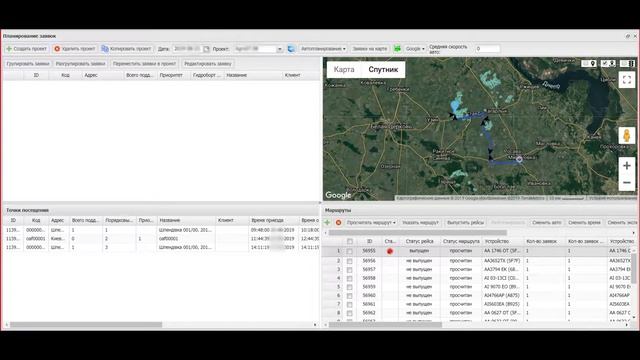640x360 pixels.
Task: Switch map to Карта view
Action: pos(344,69)
